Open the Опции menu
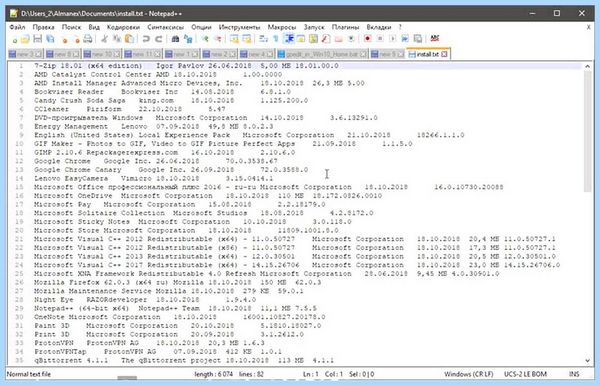Image resolution: width=600 pixels, height=386 pixels. click(x=201, y=27)
